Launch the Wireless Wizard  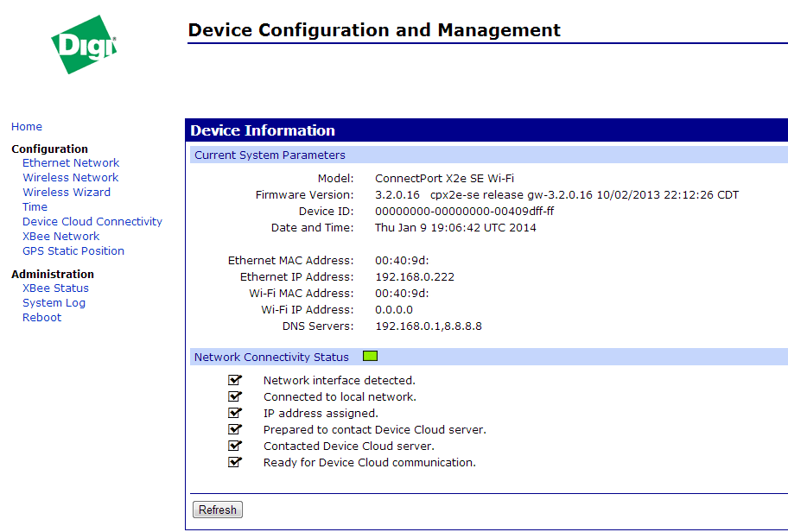coord(67,193)
